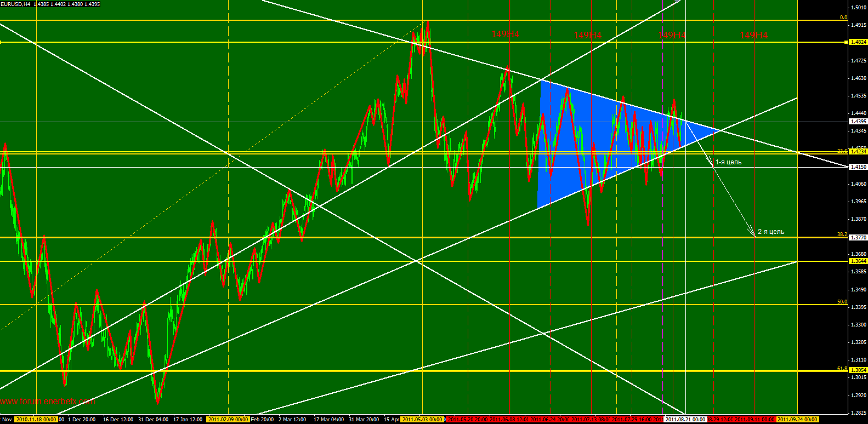Select the 38.2 Fibonacci level label

coord(842,234)
